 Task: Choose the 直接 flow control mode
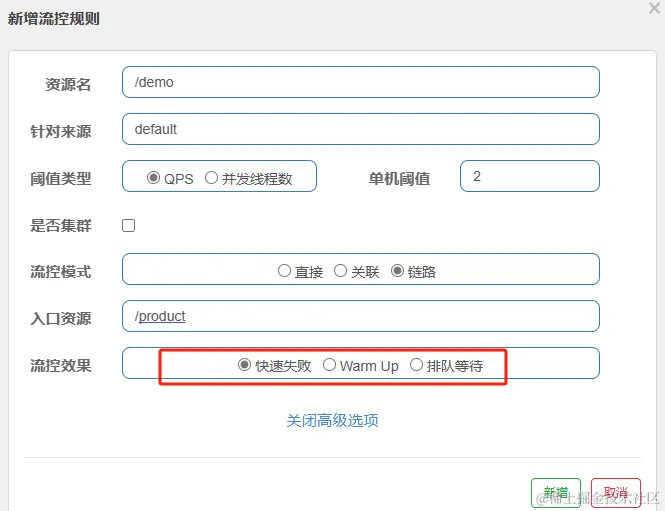(284, 271)
